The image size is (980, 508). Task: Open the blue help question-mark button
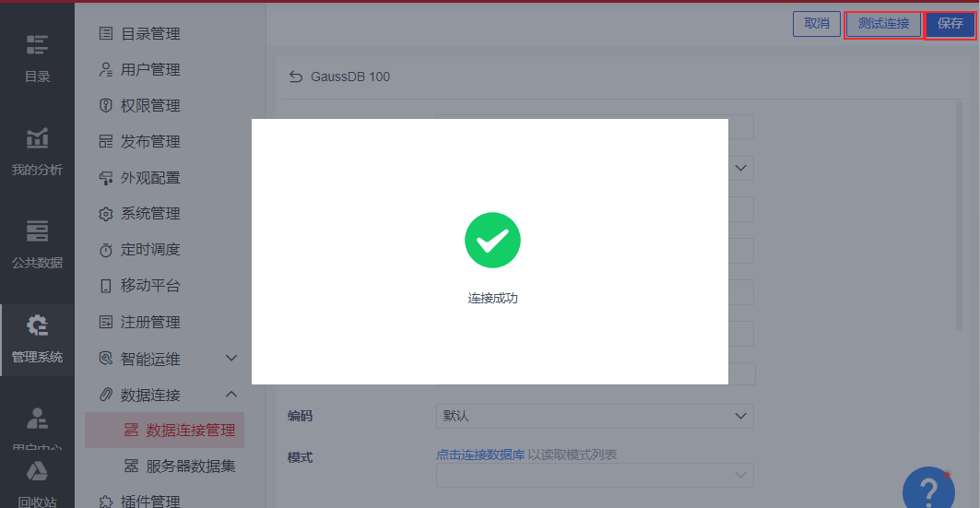[x=928, y=488]
